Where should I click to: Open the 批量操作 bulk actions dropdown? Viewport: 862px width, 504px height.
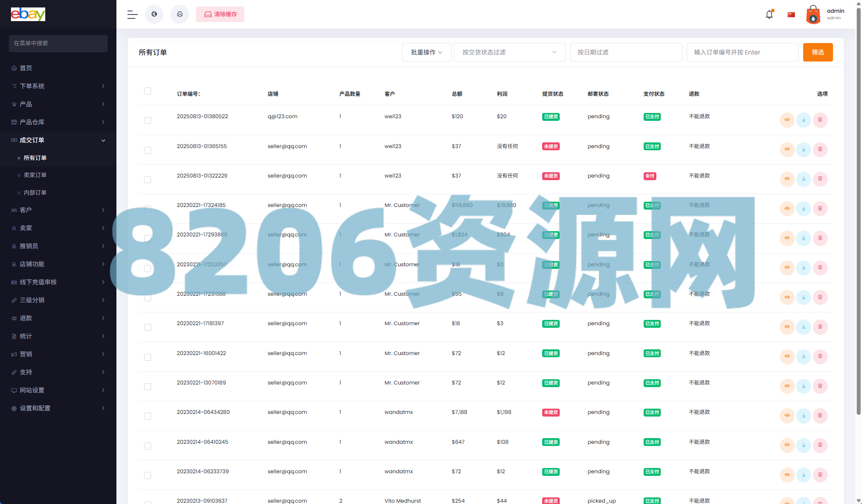426,52
